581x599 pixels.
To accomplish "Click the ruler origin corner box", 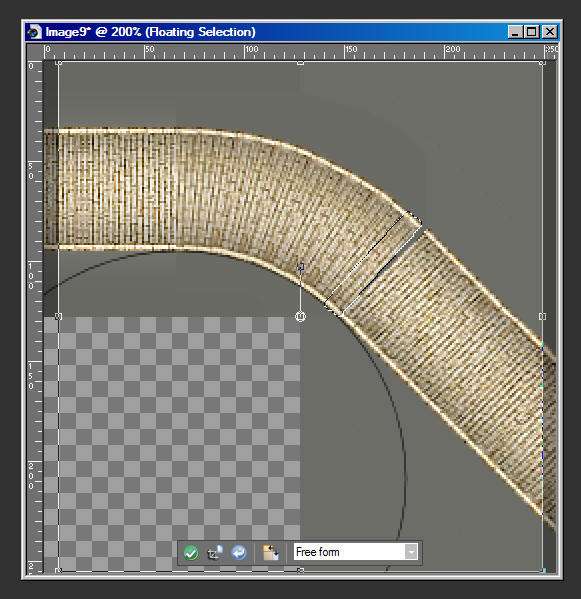I will 35,52.
